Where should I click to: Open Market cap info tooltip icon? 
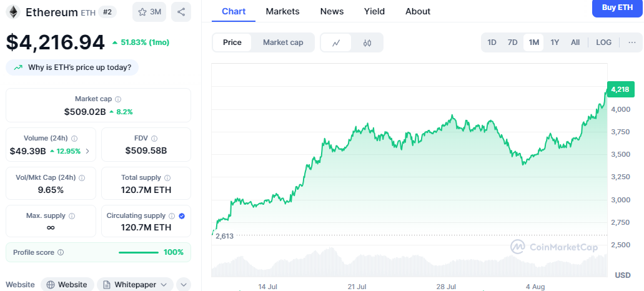coord(118,99)
